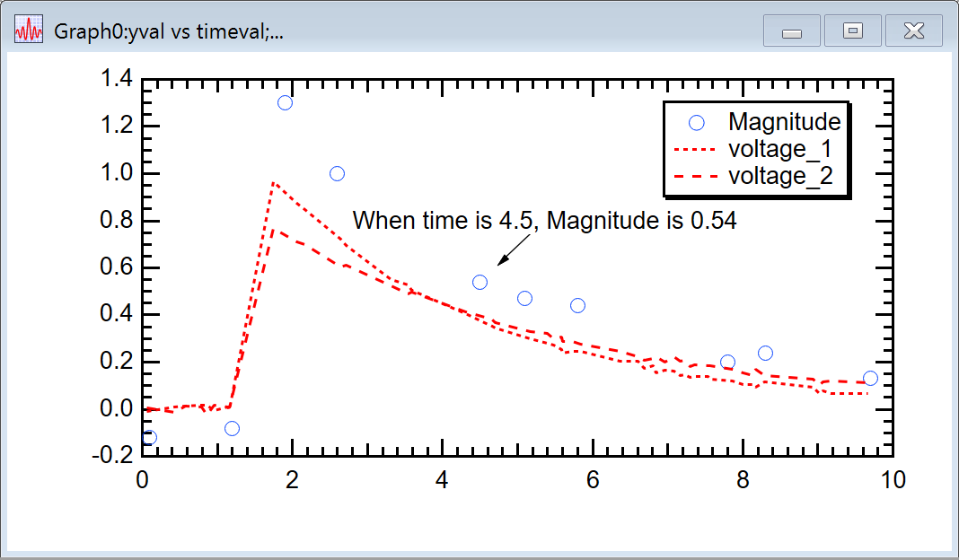This screenshot has height=560, width=959.
Task: Click the 'Magnitude' legend label text
Action: click(784, 122)
